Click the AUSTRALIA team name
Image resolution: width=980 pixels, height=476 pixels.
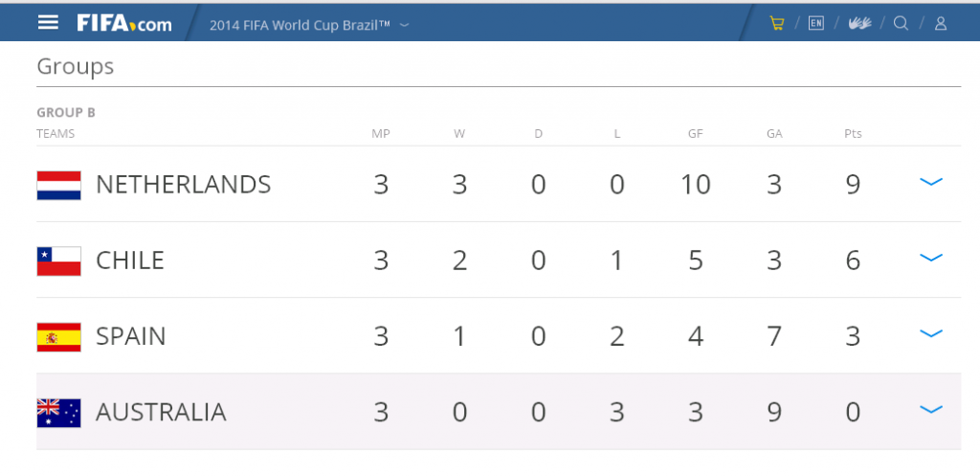[x=161, y=412]
